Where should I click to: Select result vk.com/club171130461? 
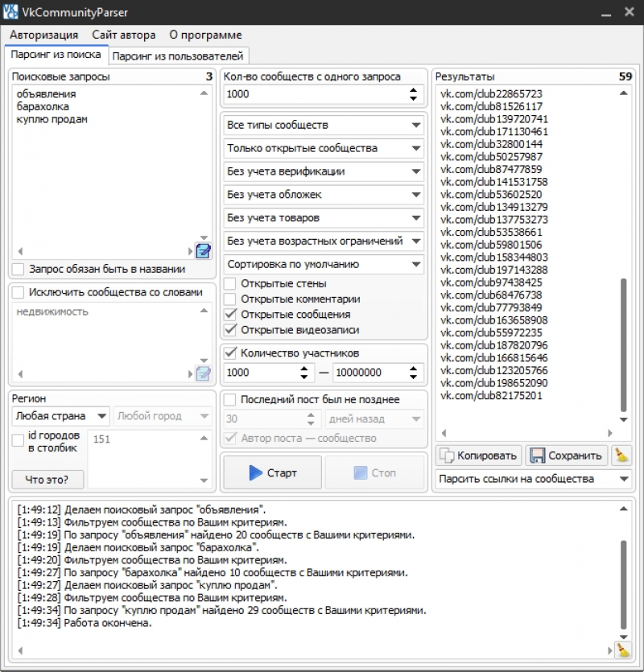click(494, 131)
